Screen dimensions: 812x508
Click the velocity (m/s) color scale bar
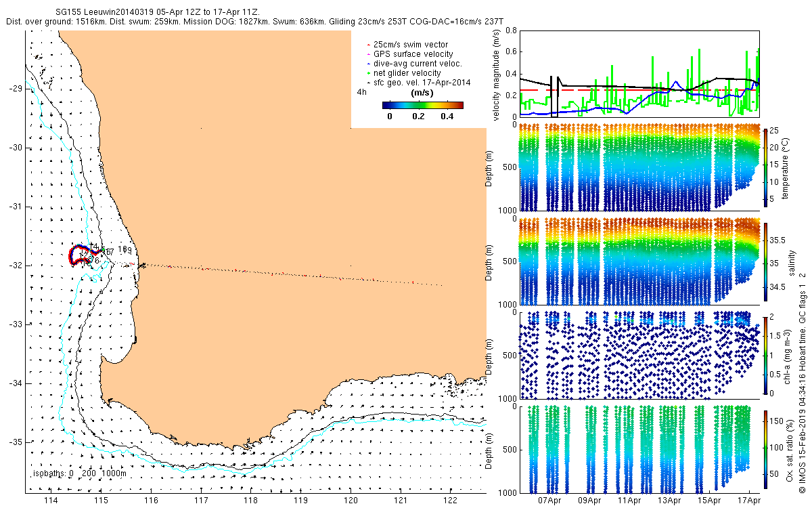tap(422, 105)
